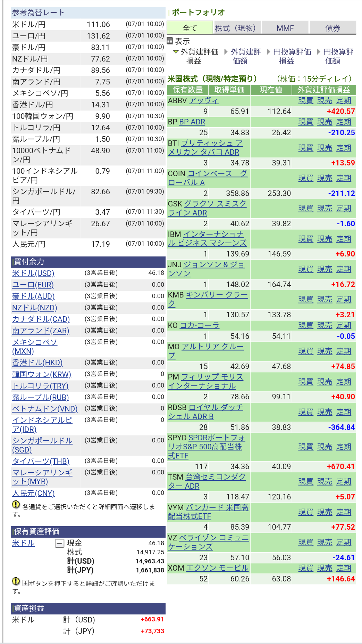Image resolution: width=362 pixels, height=644 pixels.
Task: Click 現買 for ABBV
Action: click(x=306, y=101)
